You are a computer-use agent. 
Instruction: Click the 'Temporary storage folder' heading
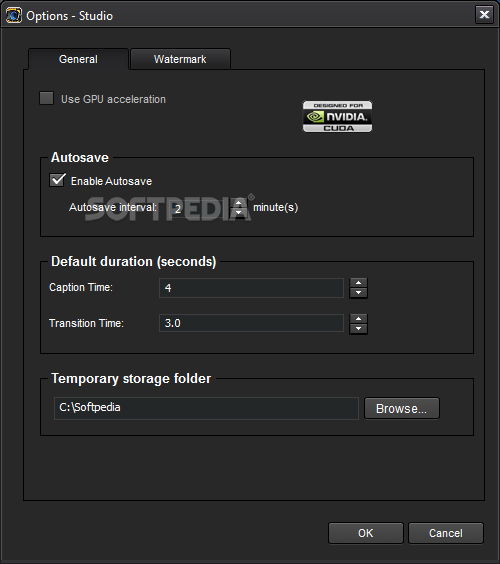[131, 378]
